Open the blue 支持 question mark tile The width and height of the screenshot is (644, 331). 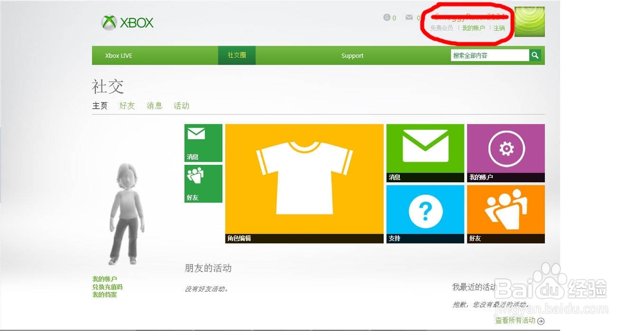(425, 214)
